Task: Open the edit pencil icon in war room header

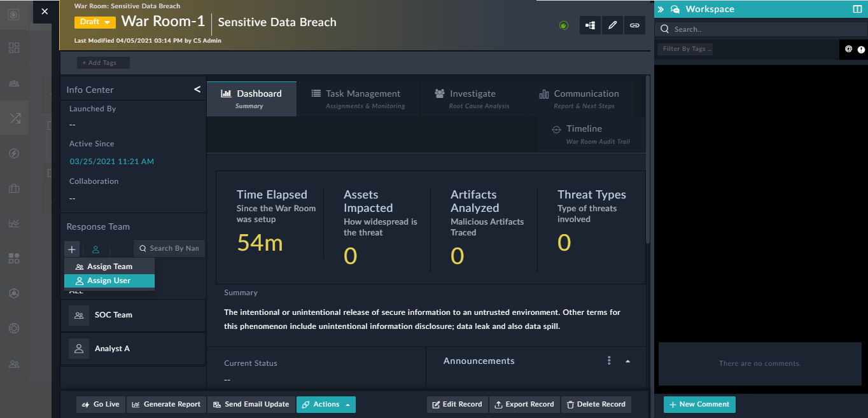Action: [612, 25]
